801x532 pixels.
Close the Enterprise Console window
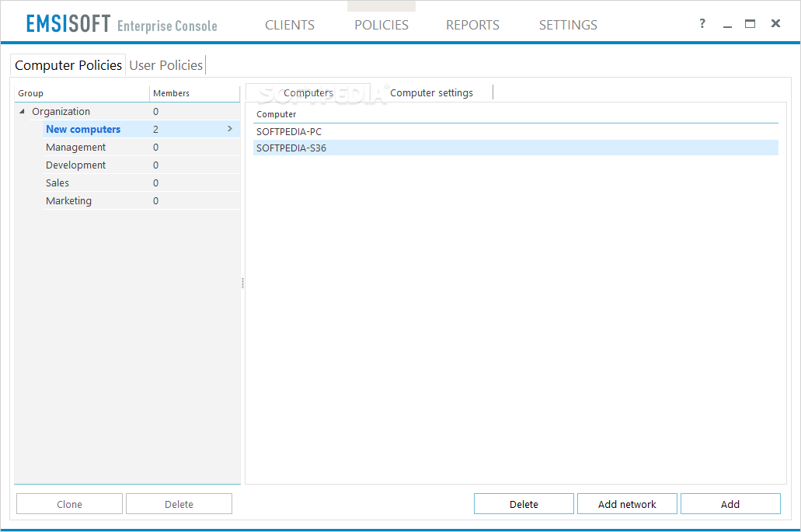coord(775,23)
